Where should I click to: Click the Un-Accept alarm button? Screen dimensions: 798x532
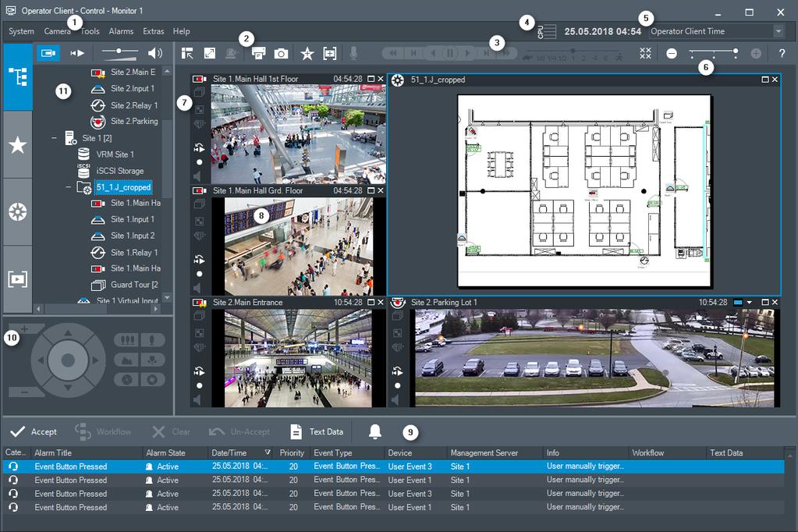(x=239, y=431)
